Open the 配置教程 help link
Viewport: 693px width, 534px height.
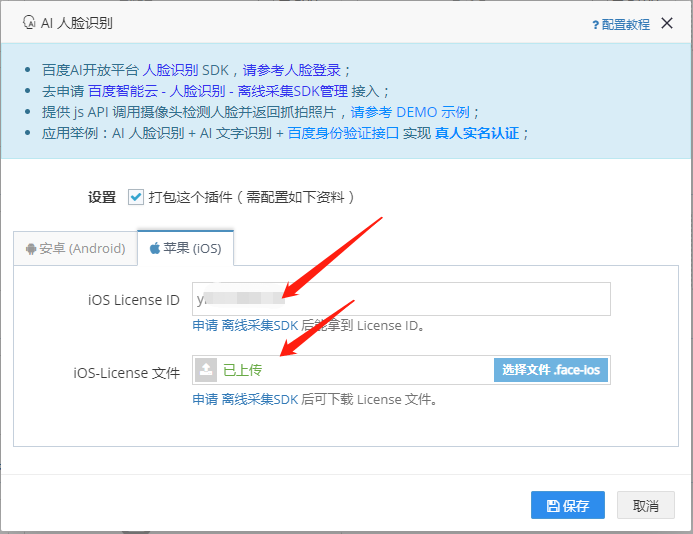(x=621, y=24)
